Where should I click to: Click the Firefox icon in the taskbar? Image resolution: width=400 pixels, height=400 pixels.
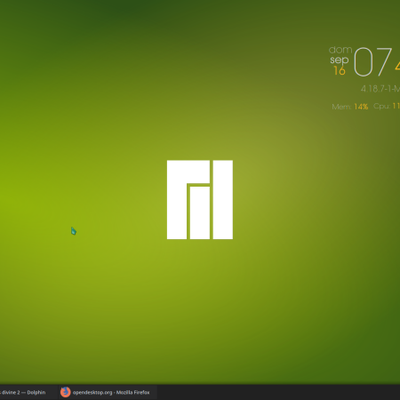[66, 392]
